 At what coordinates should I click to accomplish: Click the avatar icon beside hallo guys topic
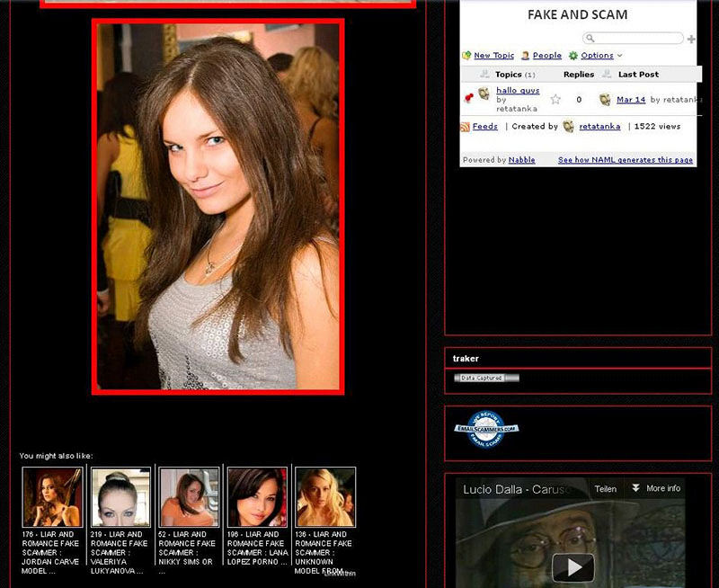point(484,94)
